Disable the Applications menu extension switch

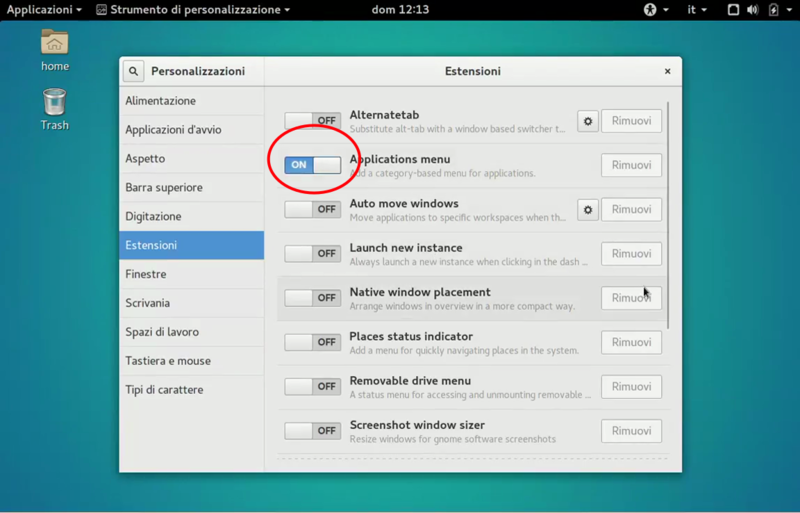point(312,165)
